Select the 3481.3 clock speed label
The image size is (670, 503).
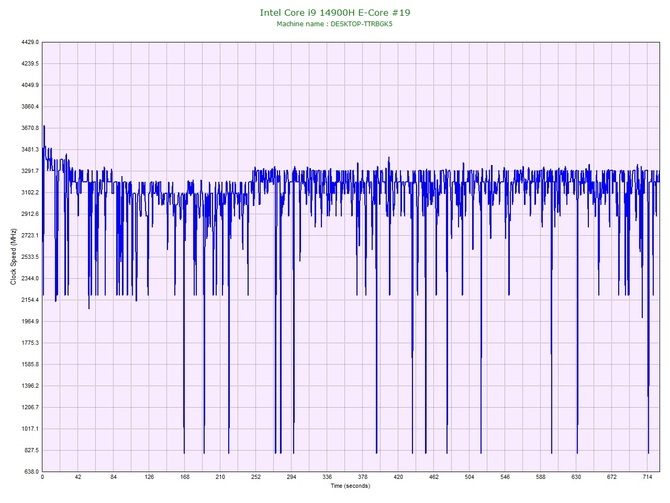click(x=30, y=149)
